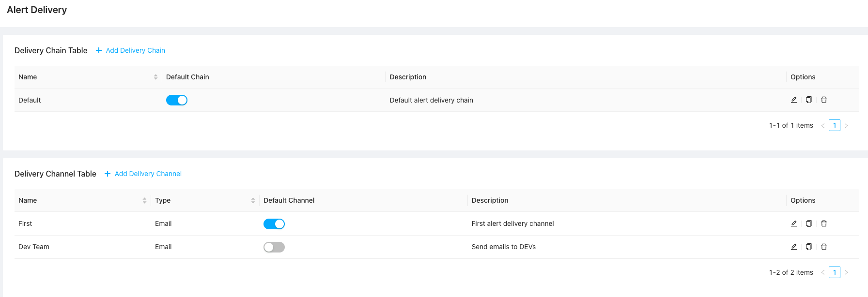The width and height of the screenshot is (868, 297).
Task: Sort delivery channels by Type
Action: [x=253, y=200]
